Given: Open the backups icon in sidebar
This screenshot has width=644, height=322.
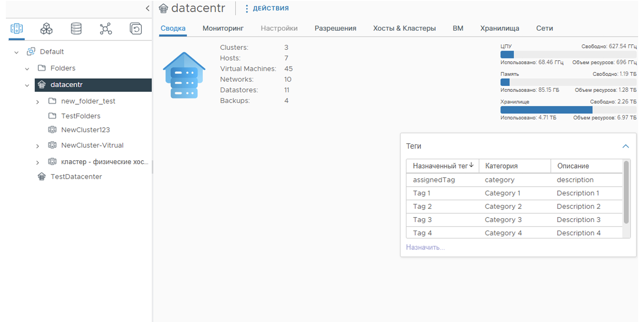Looking at the screenshot, I should [x=136, y=29].
